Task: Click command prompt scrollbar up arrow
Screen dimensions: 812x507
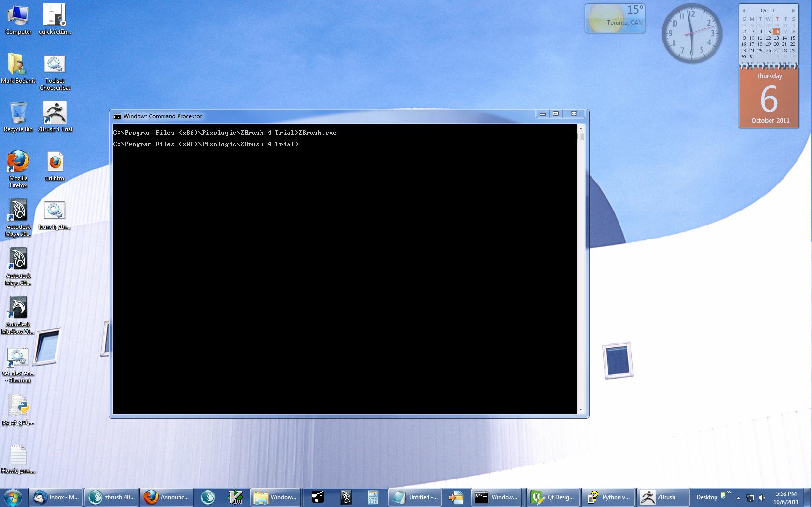Action: (581, 128)
